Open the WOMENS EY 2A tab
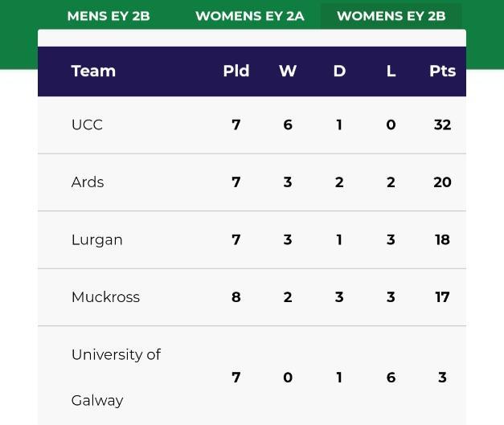Screen dimensions: 504x425 (249, 15)
